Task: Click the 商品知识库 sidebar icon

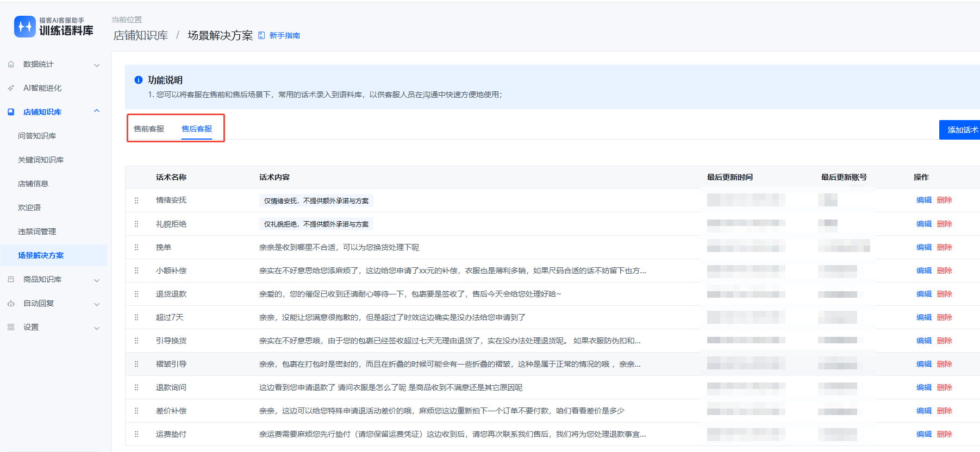Action: tap(11, 279)
